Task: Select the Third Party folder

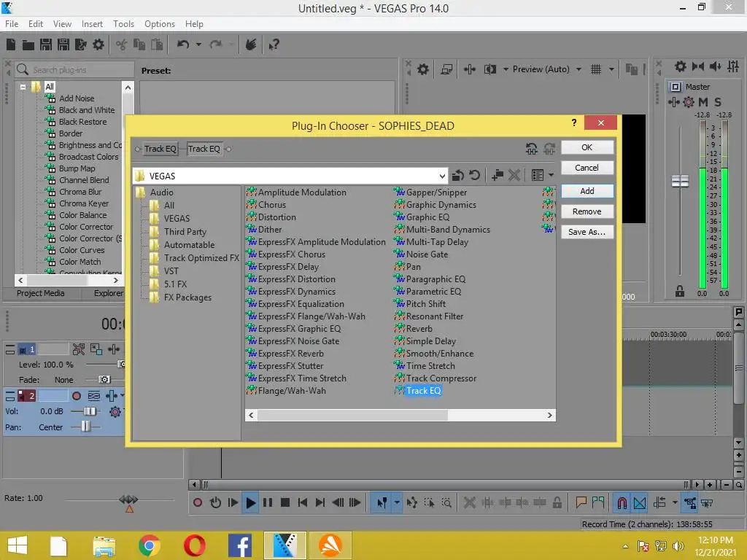Action: pyautogui.click(x=185, y=232)
